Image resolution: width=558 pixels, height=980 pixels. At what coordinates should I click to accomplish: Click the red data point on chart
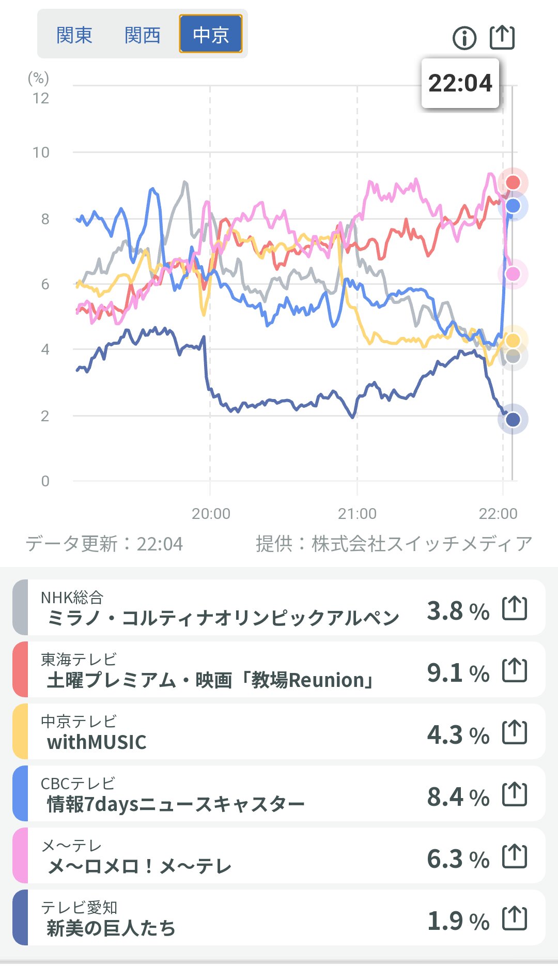[x=513, y=182]
